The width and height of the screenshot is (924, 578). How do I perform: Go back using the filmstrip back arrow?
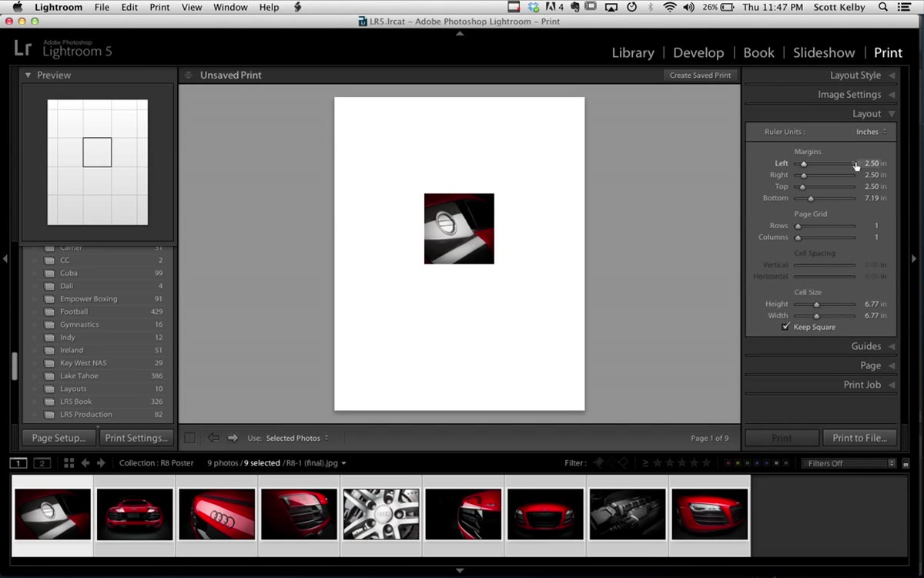[x=85, y=463]
